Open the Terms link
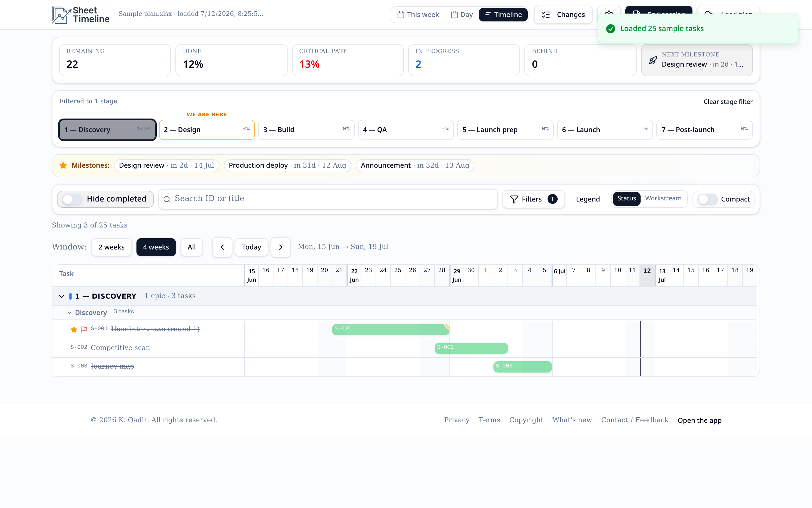 click(x=489, y=420)
